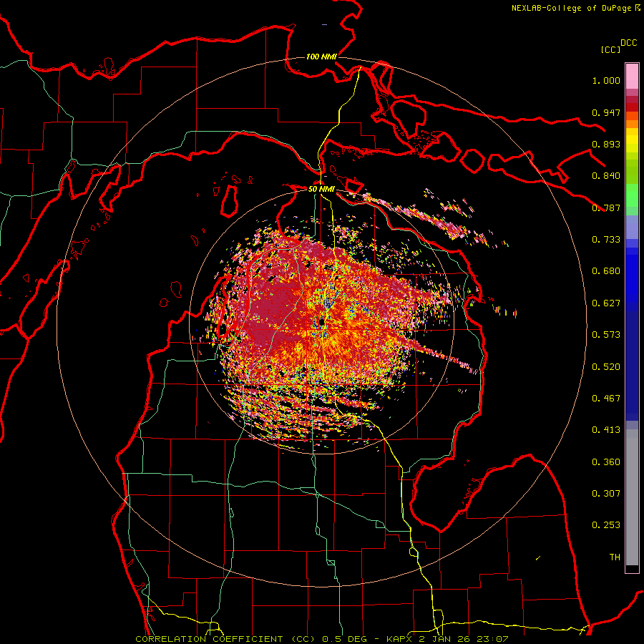Click the 0.893 scale value
Image resolution: width=644 pixels, height=644 pixels.
606,144
